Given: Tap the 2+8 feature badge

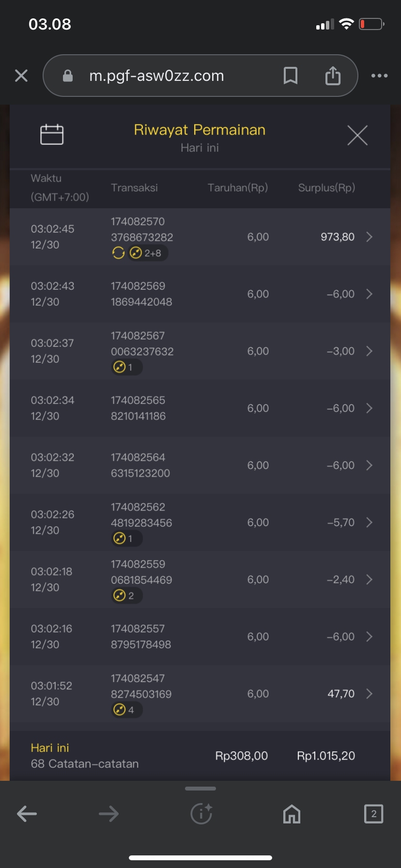Looking at the screenshot, I should [x=148, y=253].
